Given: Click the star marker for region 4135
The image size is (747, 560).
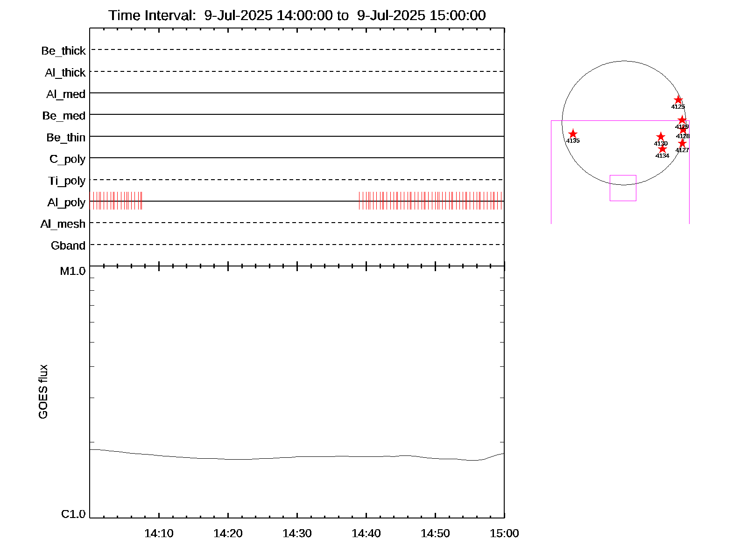Looking at the screenshot, I should click(x=573, y=134).
